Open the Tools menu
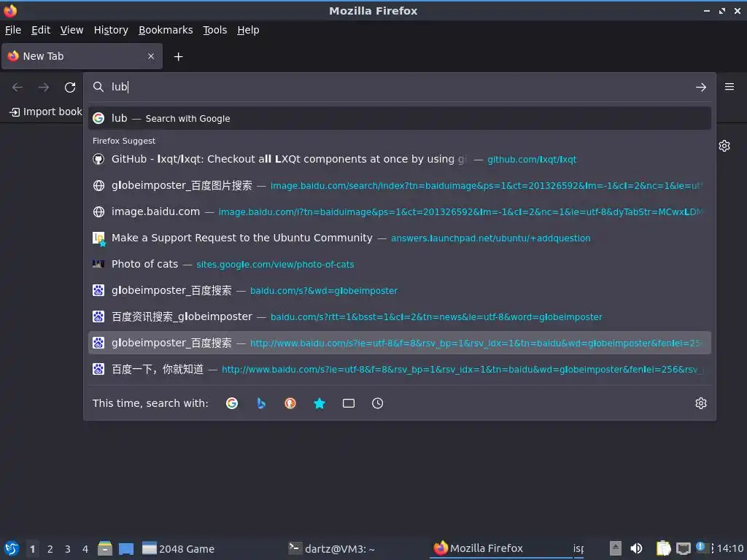 coord(215,30)
